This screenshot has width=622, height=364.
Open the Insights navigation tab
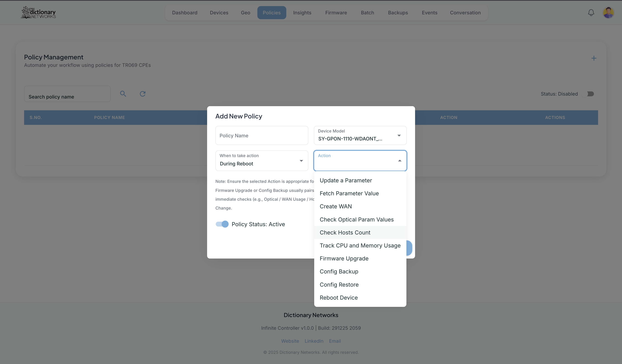302,13
